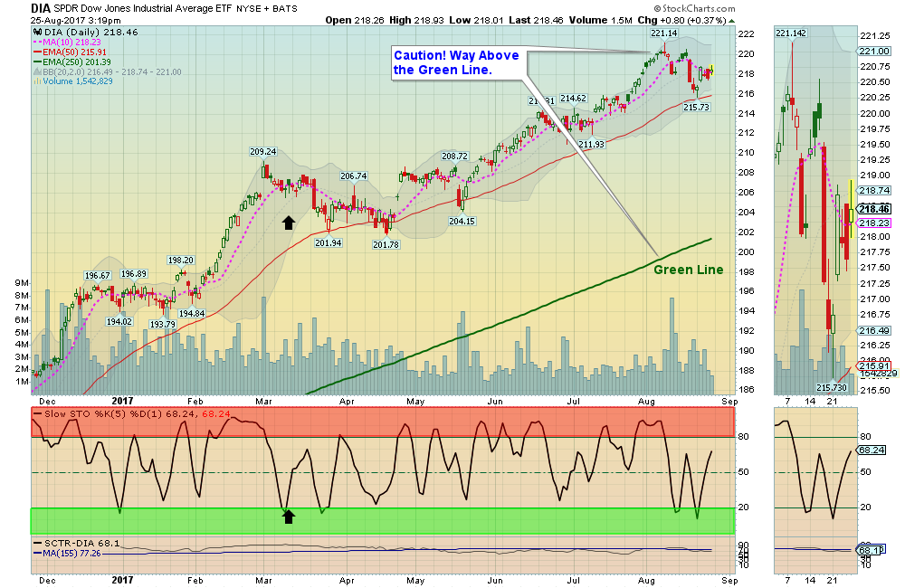The width and height of the screenshot is (905, 588).
Task: Click the 215.73 low label on main chart
Action: pos(697,108)
